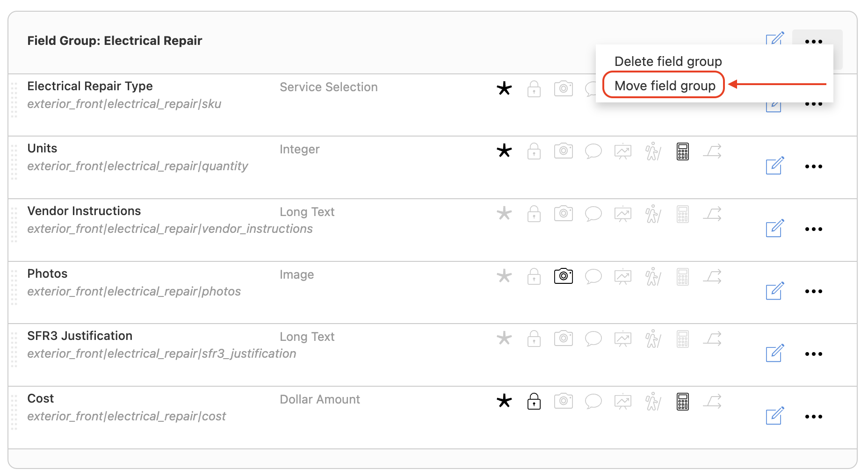Toggle the required star on Units field

(504, 151)
